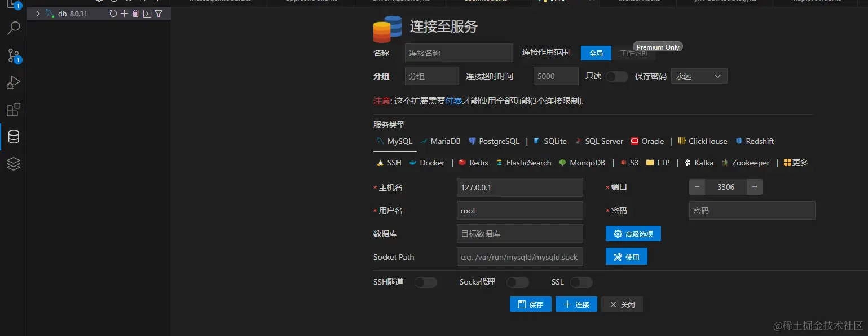Click the connection timeout field showing 5000
Image resolution: width=868 pixels, height=336 pixels.
[x=556, y=76]
